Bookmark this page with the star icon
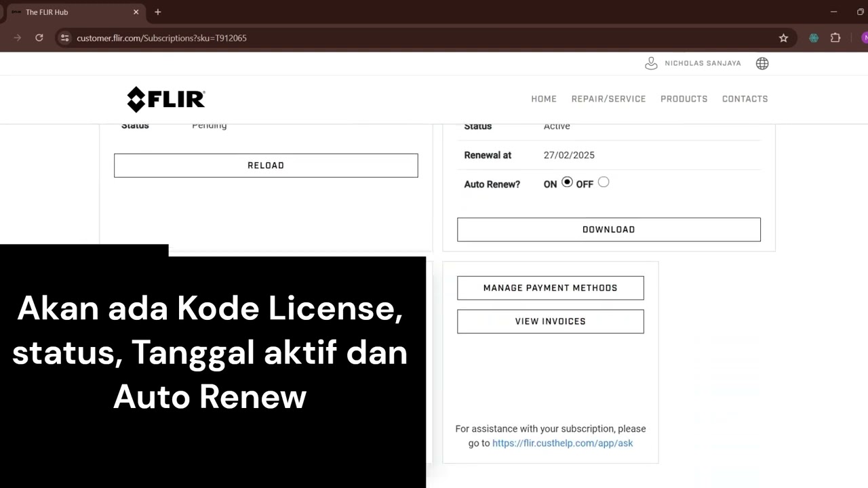868x488 pixels. tap(783, 38)
